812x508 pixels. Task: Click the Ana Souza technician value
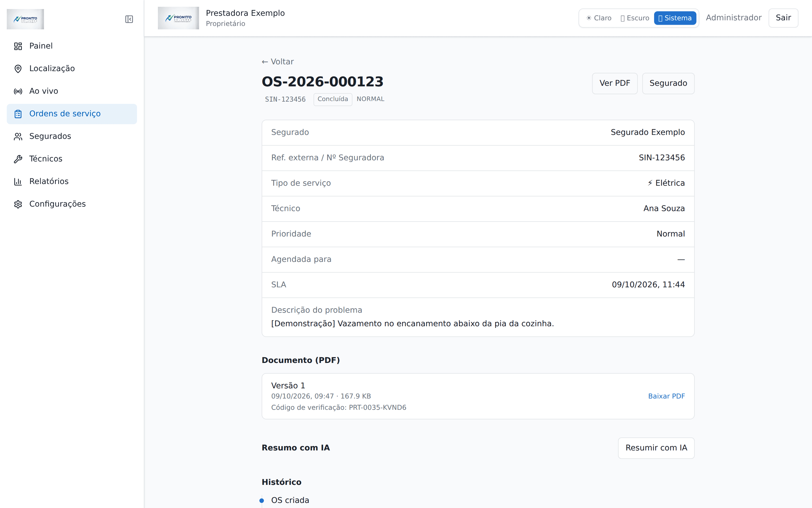coord(664,209)
